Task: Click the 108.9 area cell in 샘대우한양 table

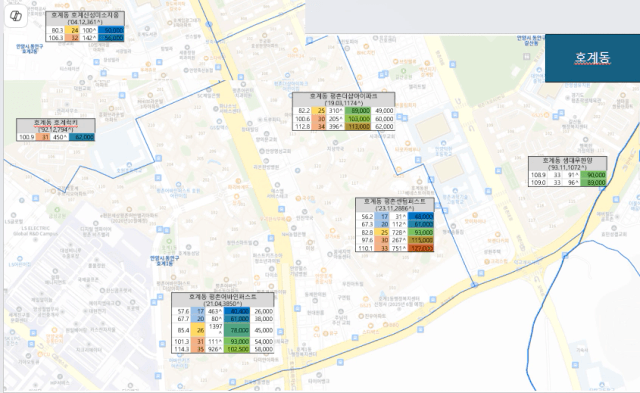Action: (x=538, y=175)
